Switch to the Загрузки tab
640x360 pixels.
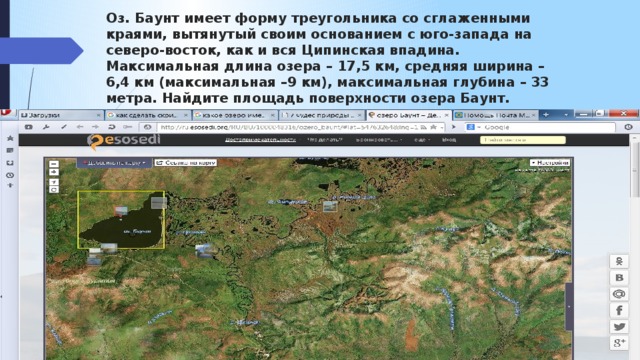[x=61, y=115]
